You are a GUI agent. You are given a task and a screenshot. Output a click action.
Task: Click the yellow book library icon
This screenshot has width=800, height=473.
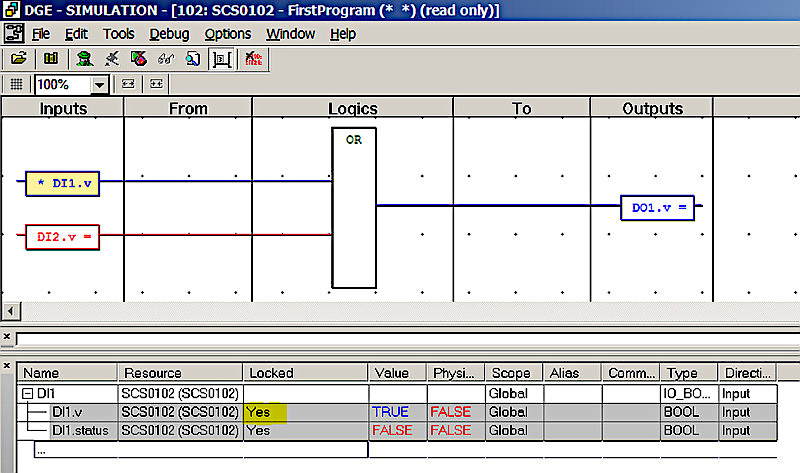pyautogui.click(x=51, y=59)
